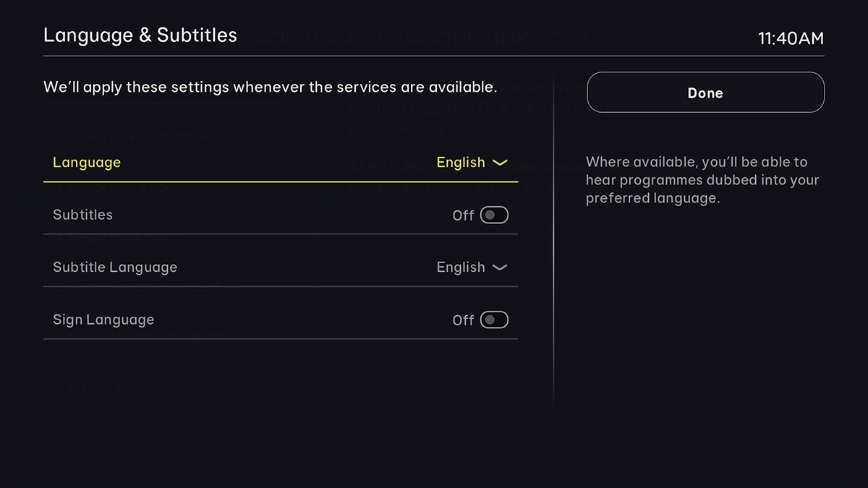
Task: Click the grey chevron for Subtitle Language
Action: click(x=499, y=267)
